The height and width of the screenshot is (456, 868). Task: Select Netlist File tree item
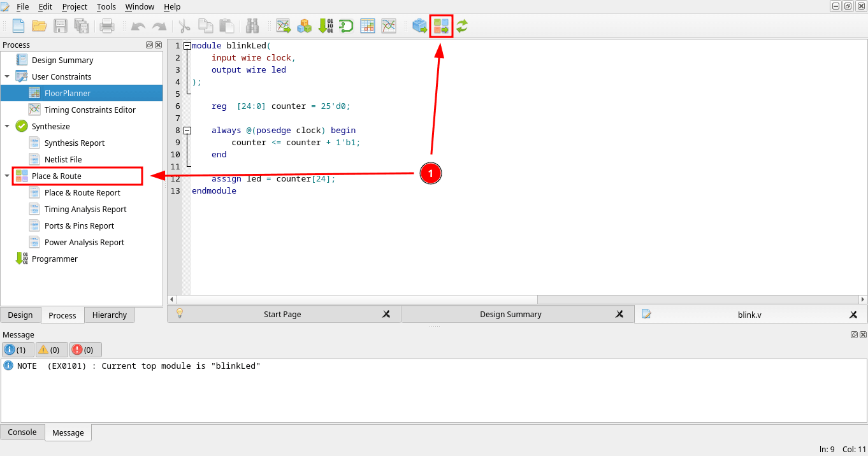tap(63, 160)
